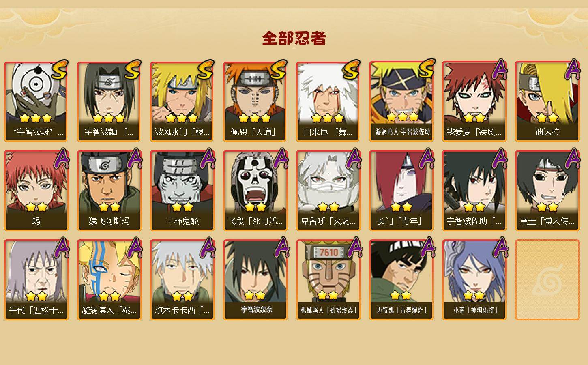Screen dimensions: 588x365
Task: Select the 干柿鬼鲛 character card
Action: [182, 191]
